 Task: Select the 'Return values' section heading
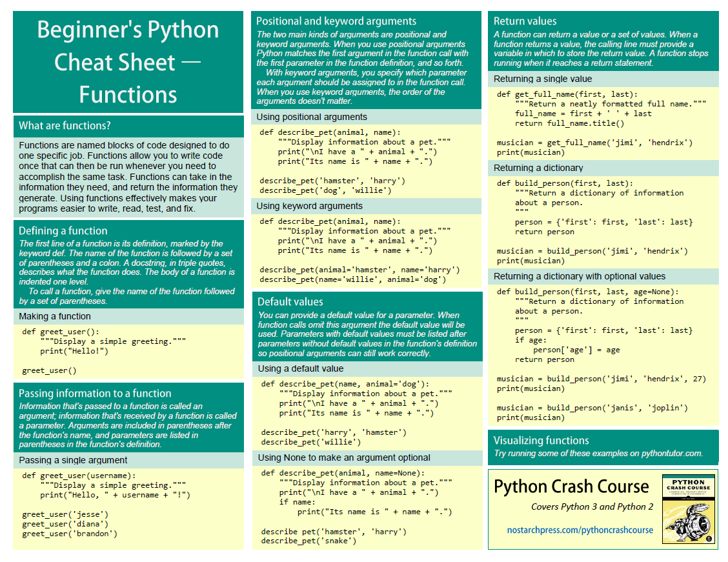pos(525,21)
